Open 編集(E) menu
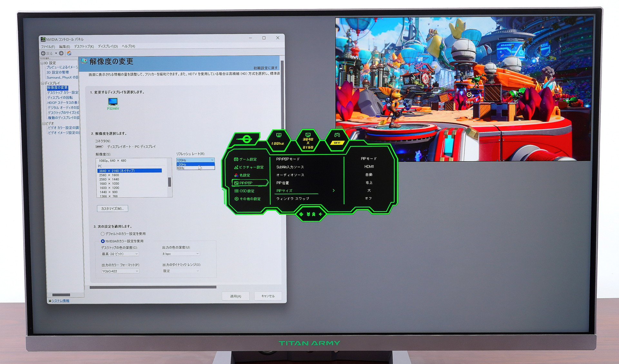619x364 pixels. [x=64, y=47]
